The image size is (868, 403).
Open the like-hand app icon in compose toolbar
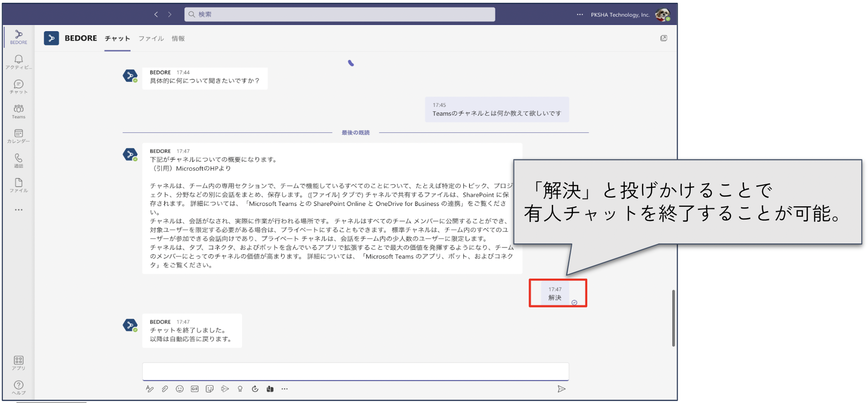click(x=270, y=389)
